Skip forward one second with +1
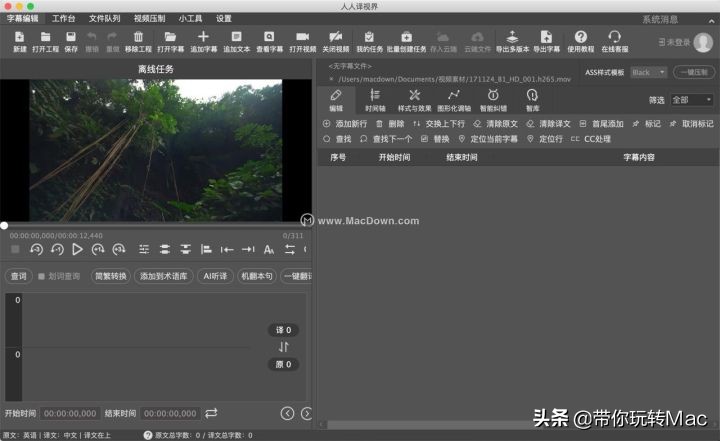This screenshot has height=441, width=720. (x=98, y=249)
